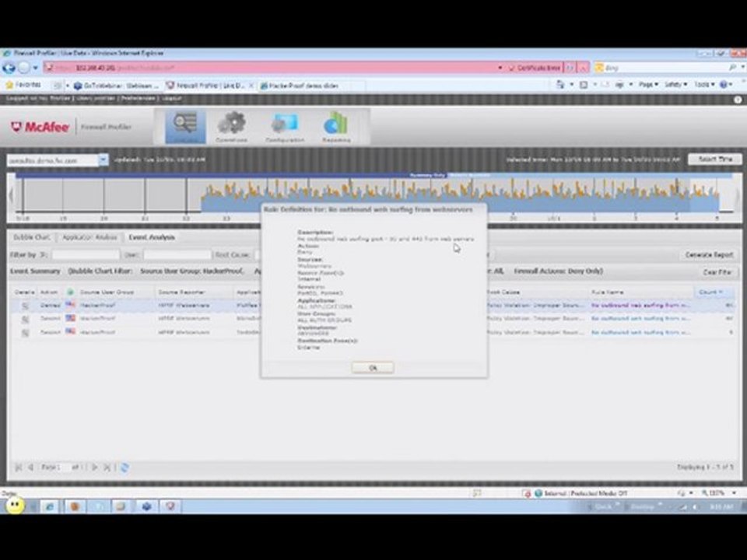Screen dimensions: 747x560
Task: Click the details magnifier in second event row
Action: click(x=25, y=319)
